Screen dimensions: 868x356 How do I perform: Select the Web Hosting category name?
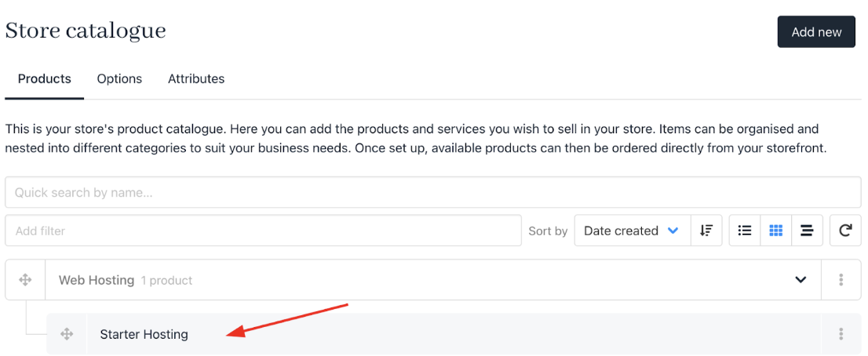click(x=97, y=280)
